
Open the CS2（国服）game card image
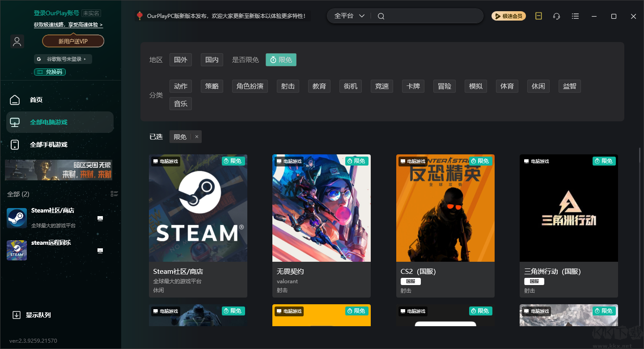pos(445,208)
